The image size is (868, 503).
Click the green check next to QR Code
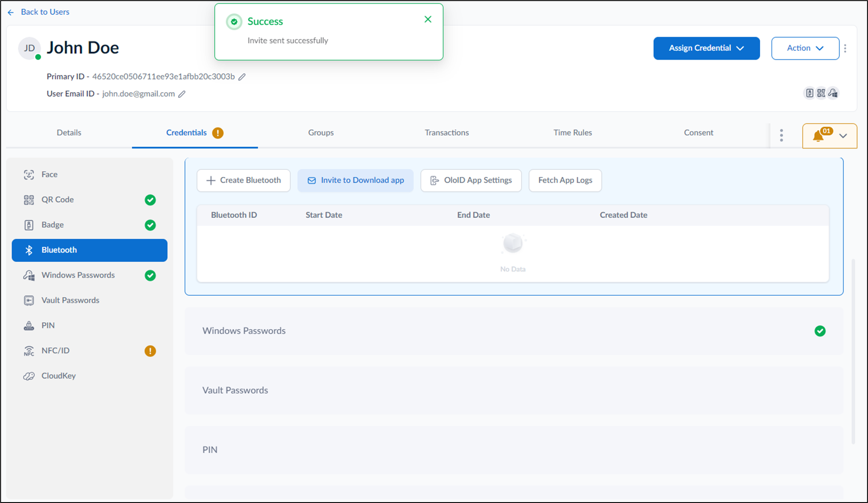click(150, 200)
